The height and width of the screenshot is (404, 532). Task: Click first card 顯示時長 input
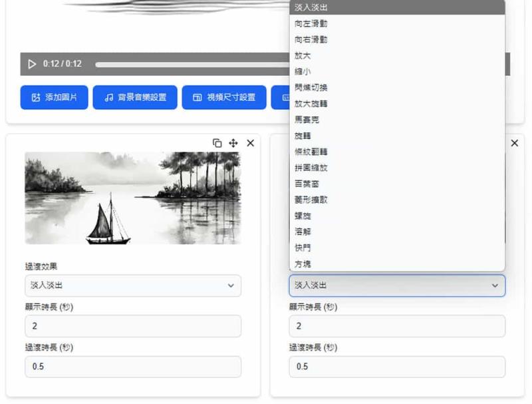coord(133,326)
